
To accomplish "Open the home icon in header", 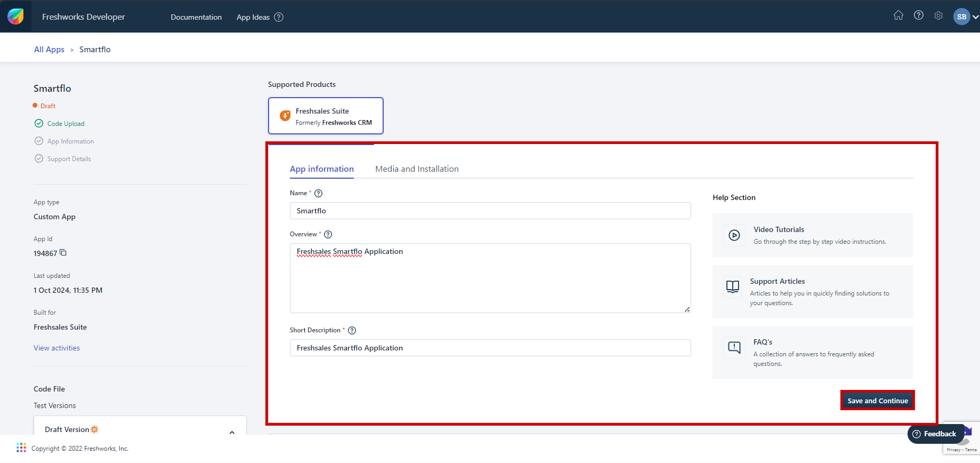I will [x=898, y=15].
